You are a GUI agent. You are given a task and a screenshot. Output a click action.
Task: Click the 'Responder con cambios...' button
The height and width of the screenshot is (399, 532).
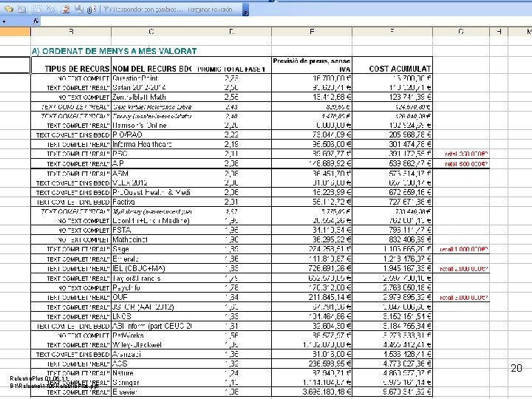click(x=143, y=10)
